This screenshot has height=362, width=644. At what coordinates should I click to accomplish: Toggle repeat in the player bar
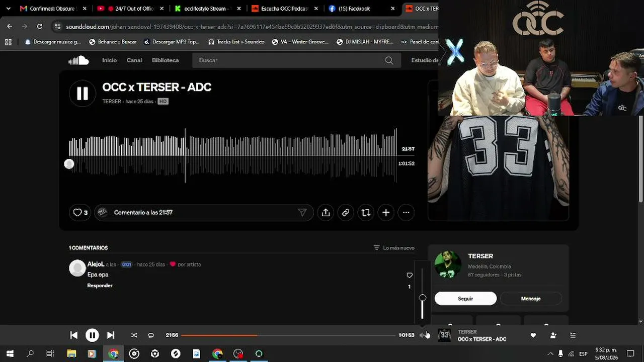[x=151, y=335]
